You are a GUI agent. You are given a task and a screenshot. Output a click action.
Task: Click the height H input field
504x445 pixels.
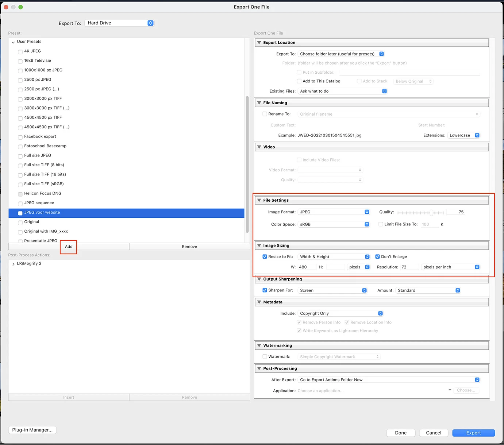(x=335, y=267)
